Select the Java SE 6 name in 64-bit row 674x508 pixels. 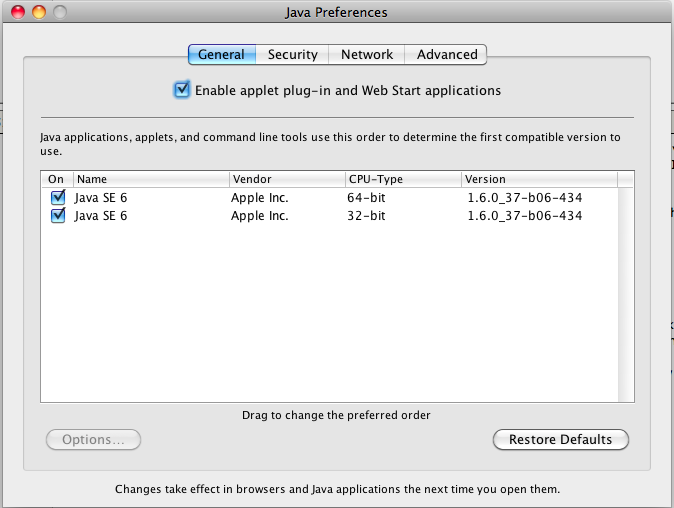coord(101,198)
